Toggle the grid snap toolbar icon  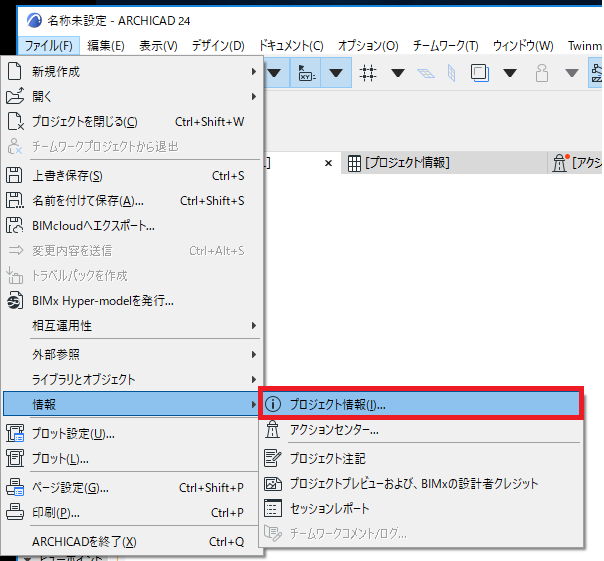point(368,72)
